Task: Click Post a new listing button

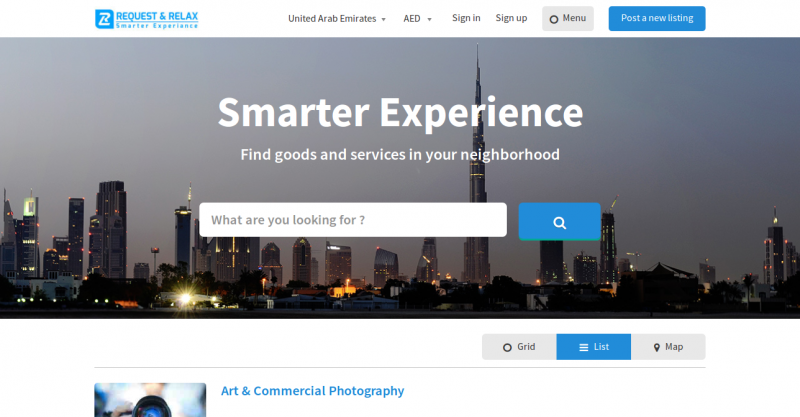Action: (657, 18)
